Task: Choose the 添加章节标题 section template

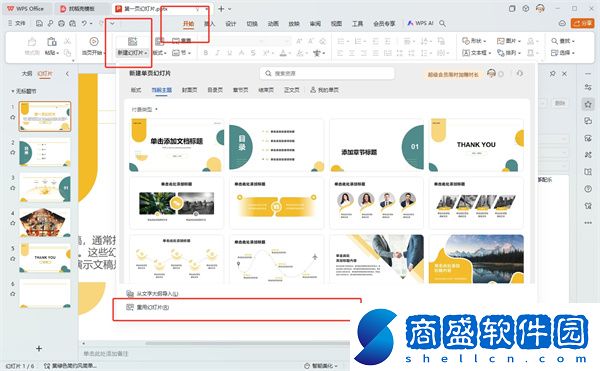Action: click(377, 145)
